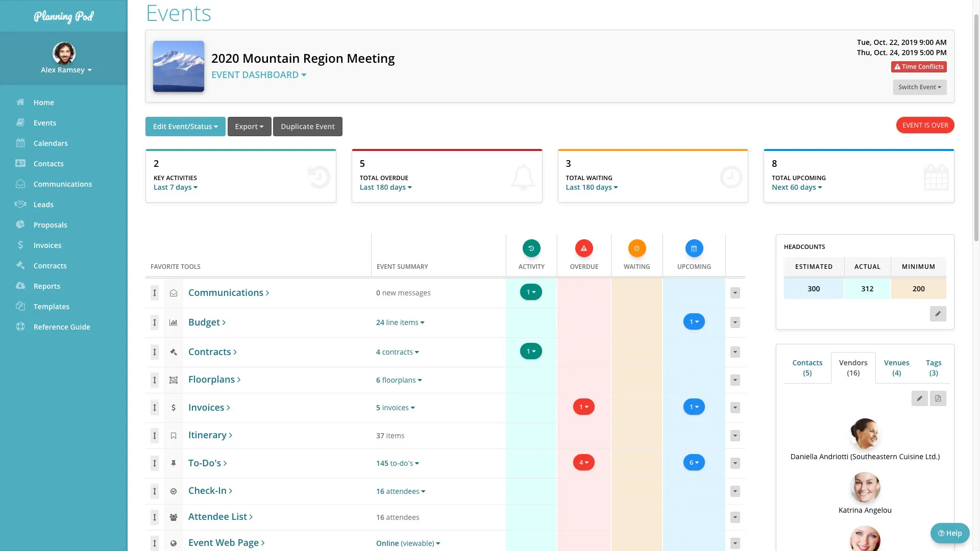This screenshot has height=551, width=980.
Task: Click the pencil icon under Headcounts
Action: tap(938, 314)
